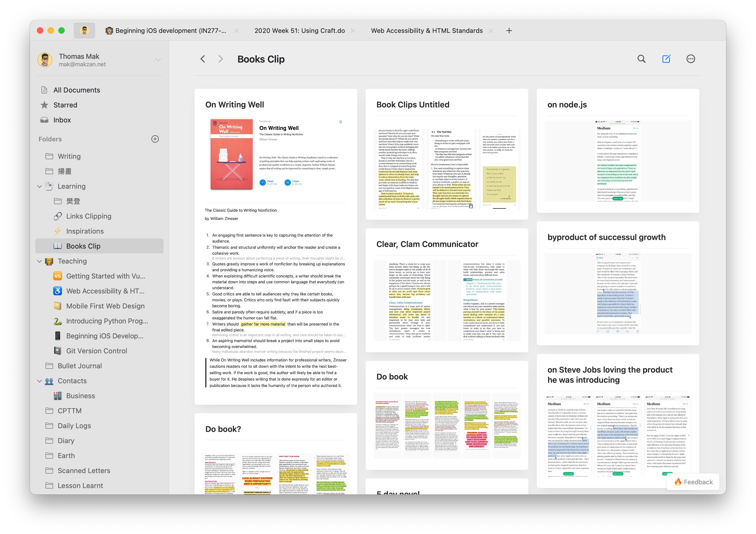The width and height of the screenshot is (756, 534).
Task: Open the Clear, Clam Communicator card
Action: [x=447, y=290]
